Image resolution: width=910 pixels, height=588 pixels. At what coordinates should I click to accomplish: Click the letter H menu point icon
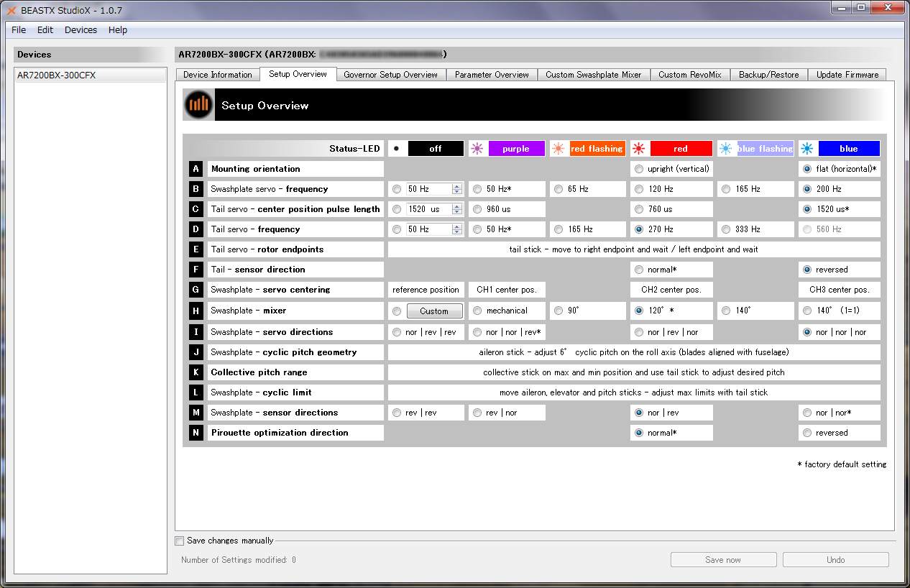click(x=196, y=311)
